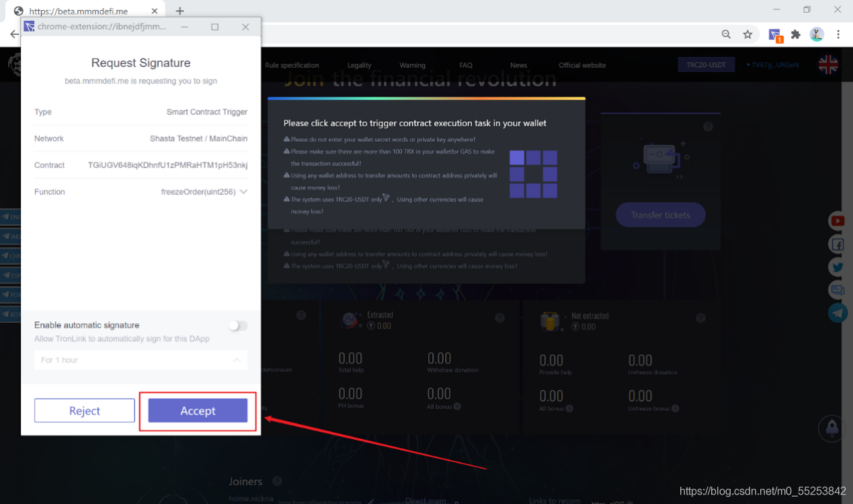Screen dimensions: 853x504
Task: Click the loading squares animation in dialog
Action: tap(533, 174)
